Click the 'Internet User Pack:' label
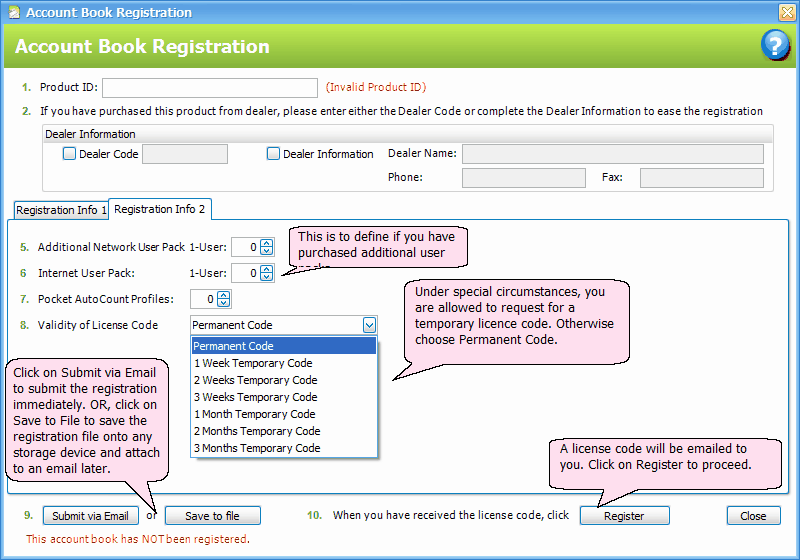This screenshot has height=560, width=800. [x=86, y=273]
